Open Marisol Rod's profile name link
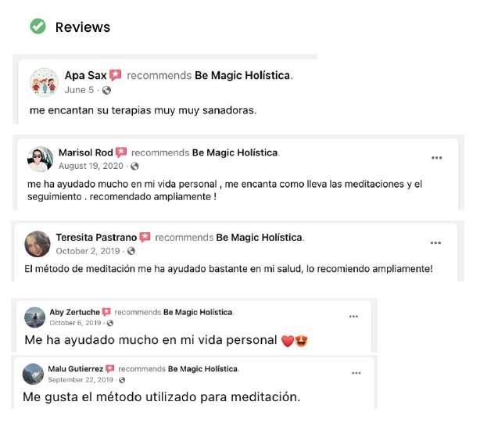The width and height of the screenshot is (480, 448). click(x=86, y=152)
